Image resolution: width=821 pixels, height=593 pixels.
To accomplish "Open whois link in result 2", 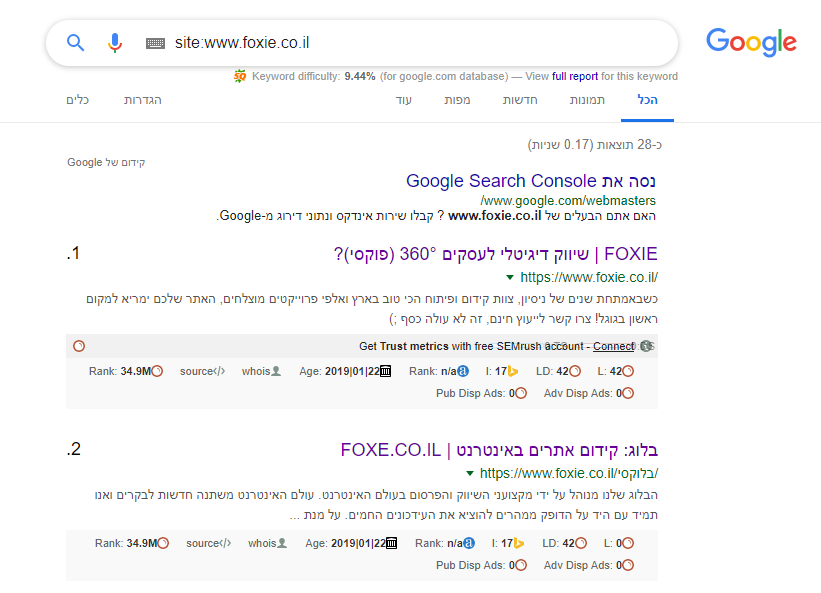I will pyautogui.click(x=268, y=543).
